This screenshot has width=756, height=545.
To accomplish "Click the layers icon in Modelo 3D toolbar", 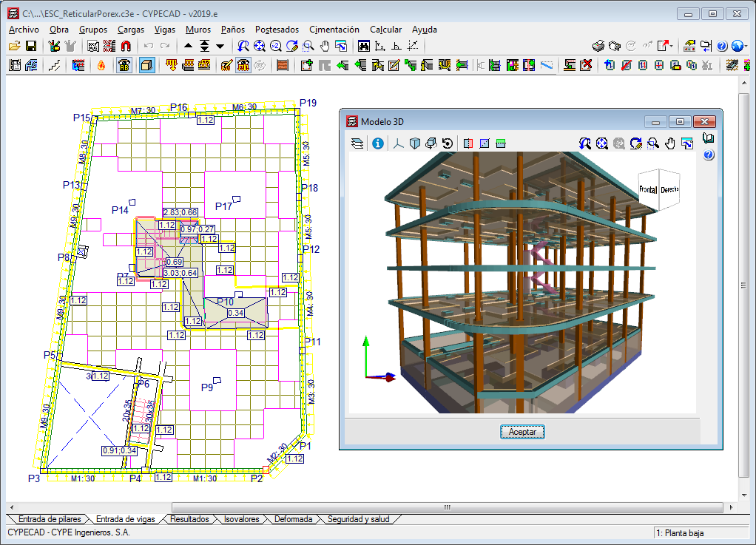I will [x=359, y=143].
